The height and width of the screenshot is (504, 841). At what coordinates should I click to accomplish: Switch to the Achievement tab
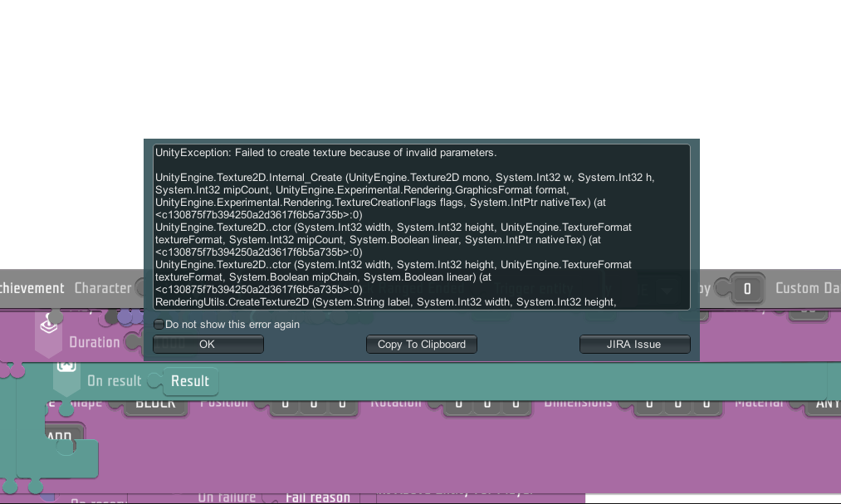pyautogui.click(x=32, y=288)
